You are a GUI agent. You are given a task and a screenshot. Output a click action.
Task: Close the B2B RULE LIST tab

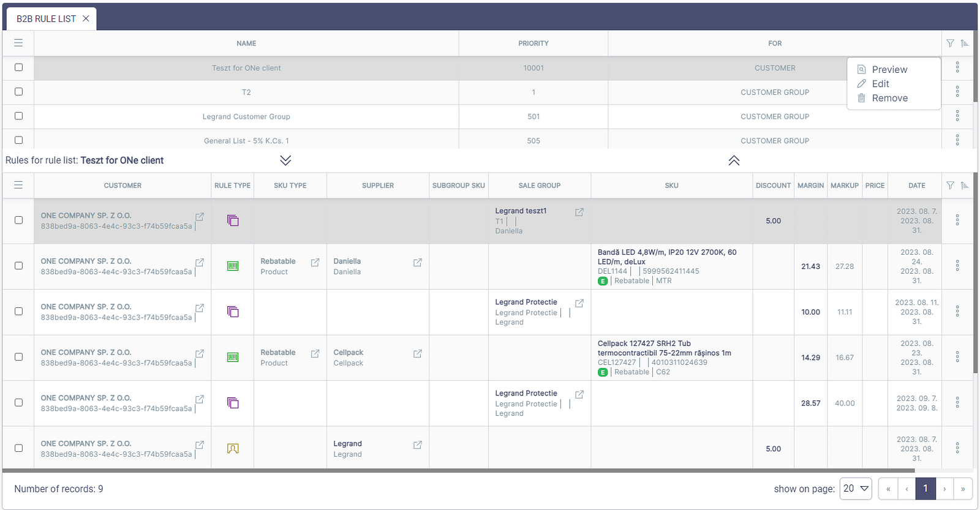pos(86,19)
